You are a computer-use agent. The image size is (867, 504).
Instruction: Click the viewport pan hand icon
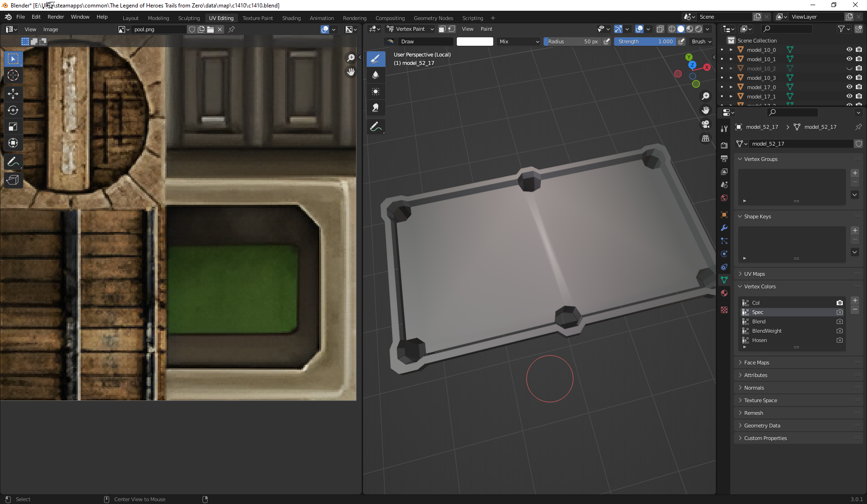706,110
